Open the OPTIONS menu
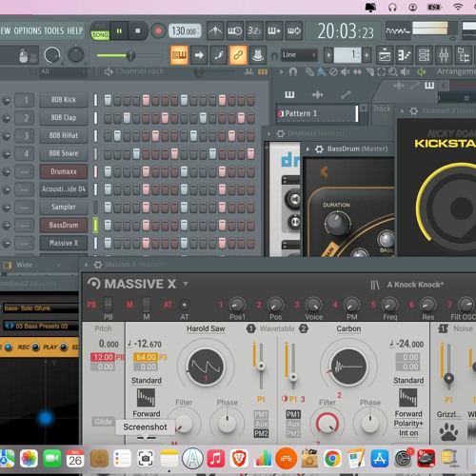Image resolution: width=476 pixels, height=476 pixels. click(28, 31)
